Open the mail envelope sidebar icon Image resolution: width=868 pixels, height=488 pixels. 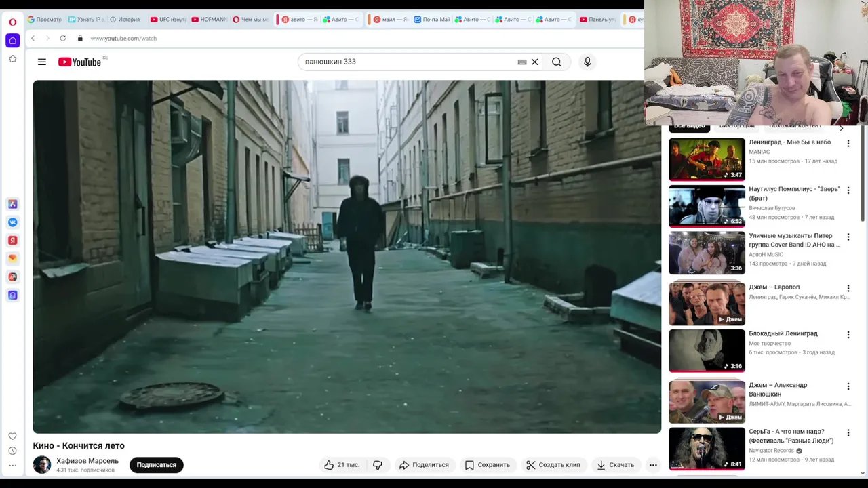coord(12,258)
